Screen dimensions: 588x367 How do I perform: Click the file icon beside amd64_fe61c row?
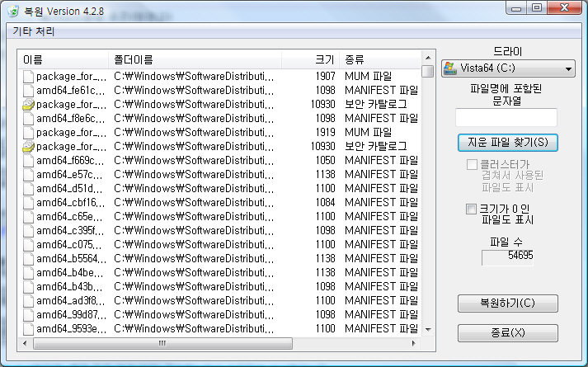[29, 91]
